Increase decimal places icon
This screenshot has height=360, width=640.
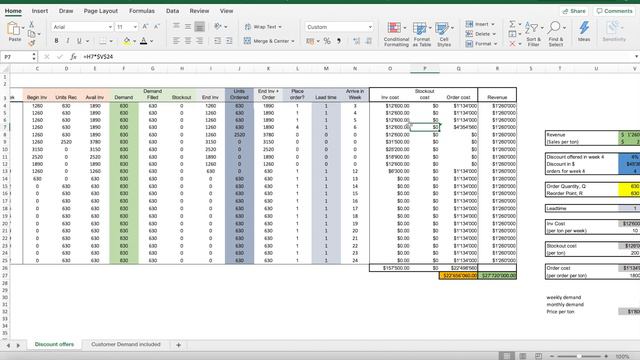click(x=356, y=41)
